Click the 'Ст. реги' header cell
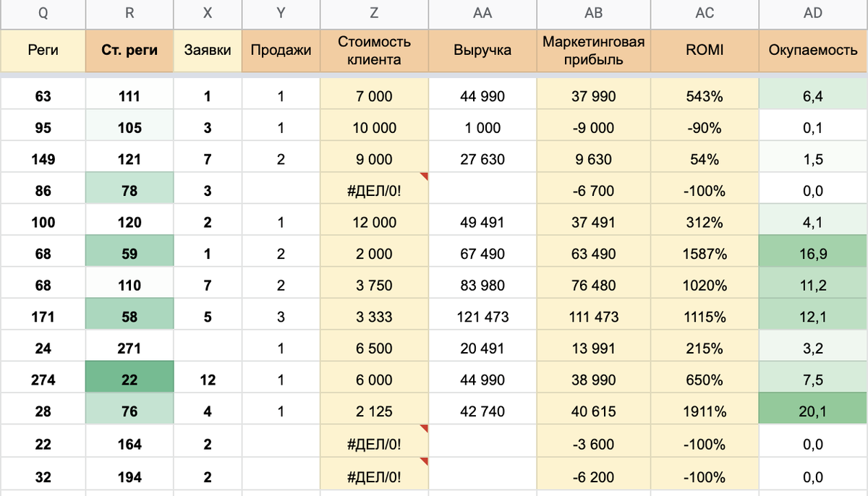 129,51
